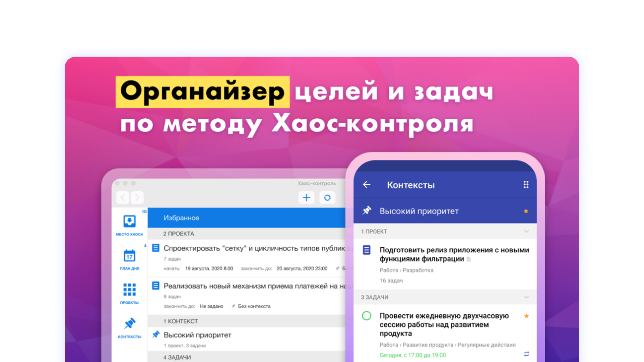Collapse the 1 ПРОЕКТ section on phone
This screenshot has height=362, width=644.
[x=526, y=231]
